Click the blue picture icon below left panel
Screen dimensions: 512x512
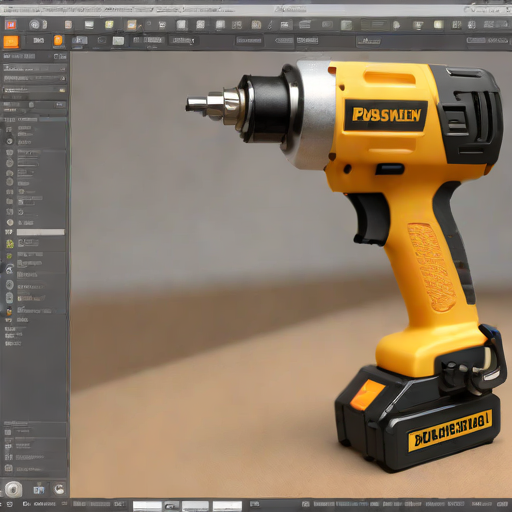tap(39, 489)
